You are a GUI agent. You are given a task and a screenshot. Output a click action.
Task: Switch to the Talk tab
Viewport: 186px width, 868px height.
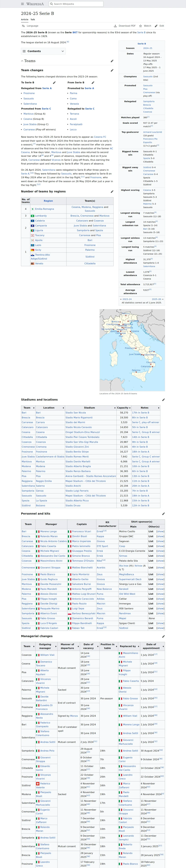pyautogui.click(x=33, y=20)
